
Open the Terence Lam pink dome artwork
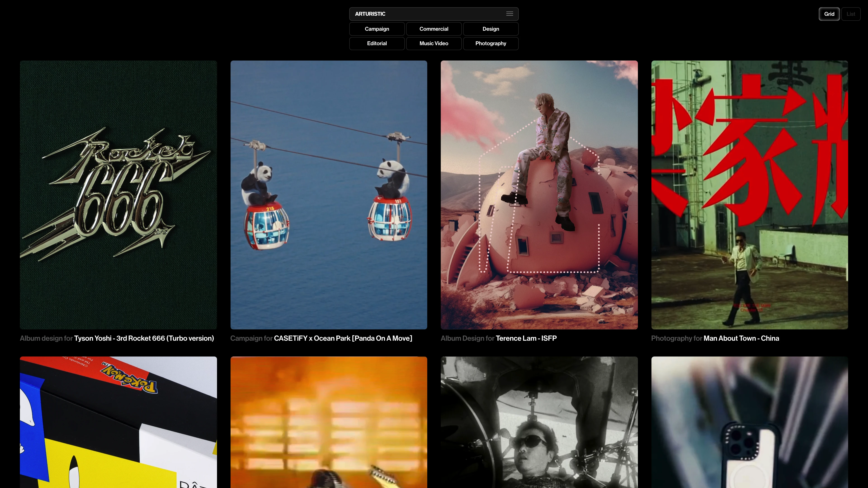click(x=539, y=195)
